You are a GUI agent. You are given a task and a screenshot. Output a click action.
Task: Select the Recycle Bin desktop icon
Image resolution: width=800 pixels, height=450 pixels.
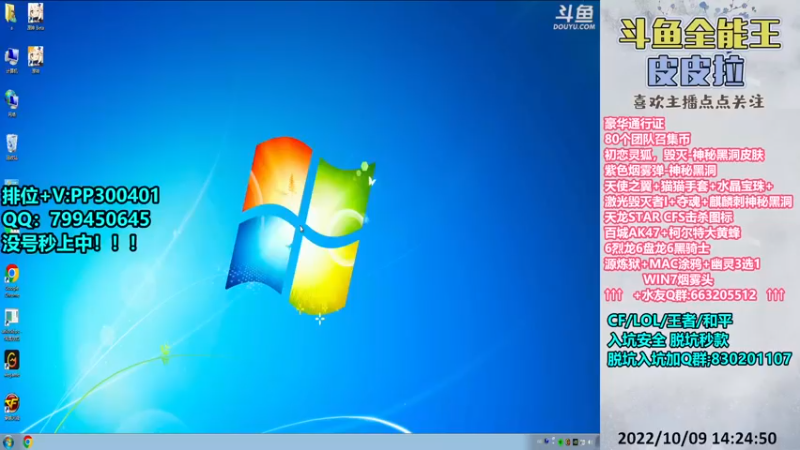(x=12, y=147)
